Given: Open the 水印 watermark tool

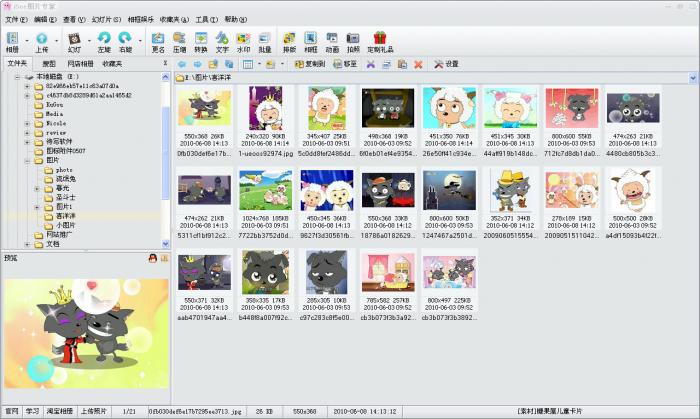Looking at the screenshot, I should 243,42.
